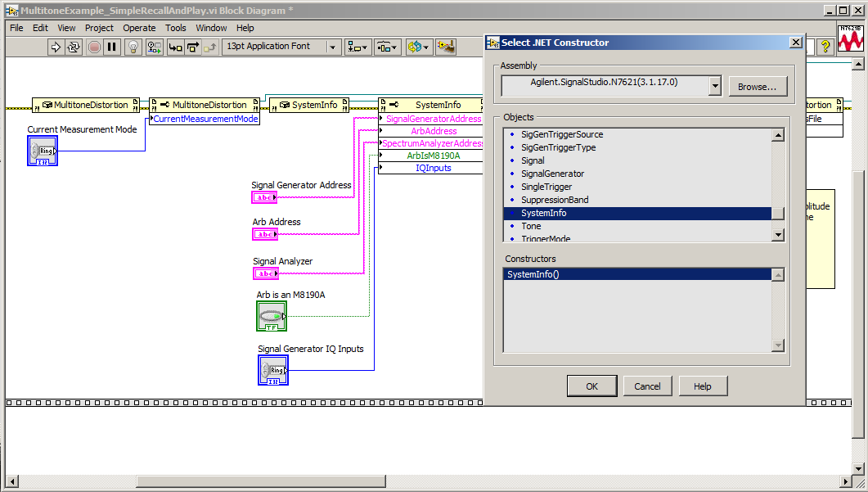Click the SystemInfo property node header
Viewport: 868px width, 492px height.
click(430, 105)
